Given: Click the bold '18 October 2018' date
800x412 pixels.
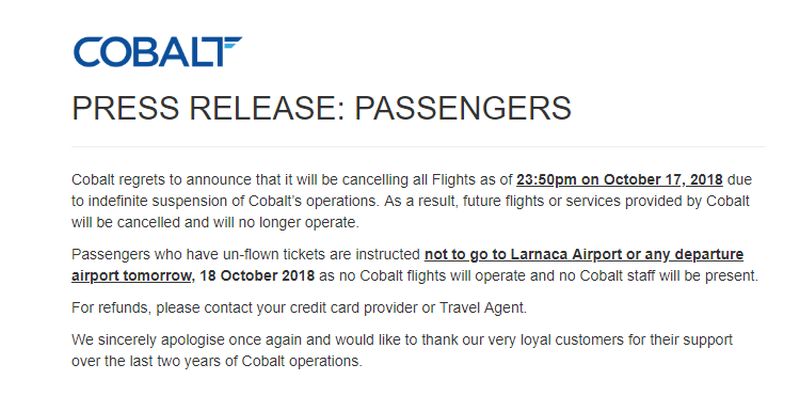Looking at the screenshot, I should point(257,276).
